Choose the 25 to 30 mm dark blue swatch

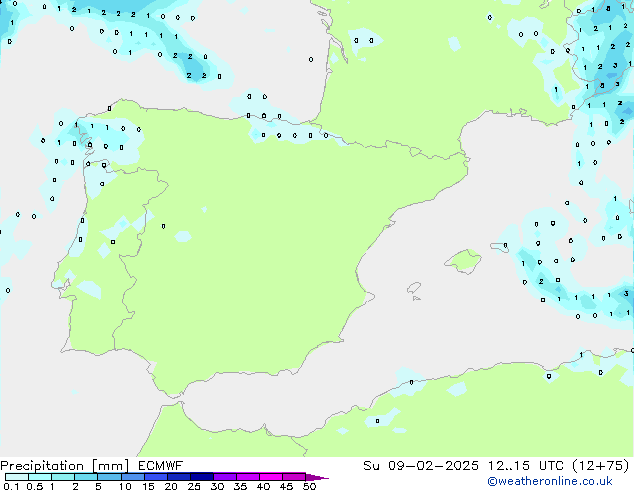(201, 477)
